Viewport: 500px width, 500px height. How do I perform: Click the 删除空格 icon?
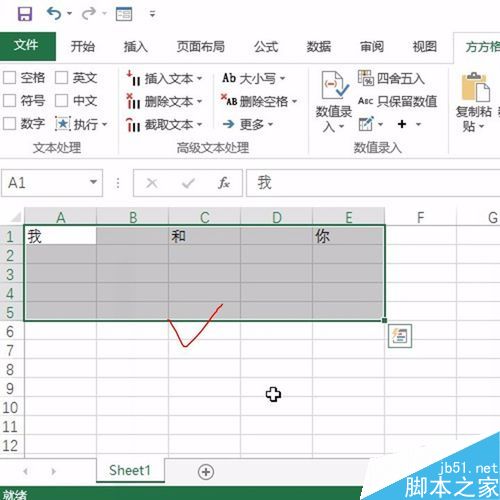point(229,101)
